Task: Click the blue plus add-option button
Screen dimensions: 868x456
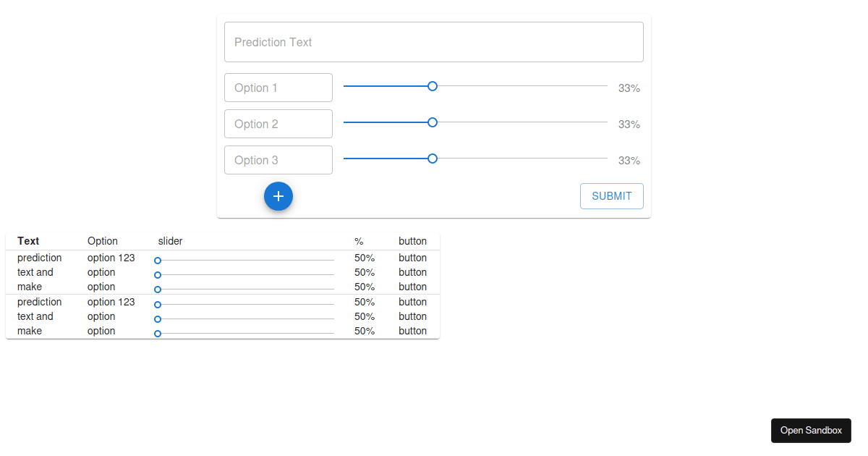Action: [x=278, y=196]
